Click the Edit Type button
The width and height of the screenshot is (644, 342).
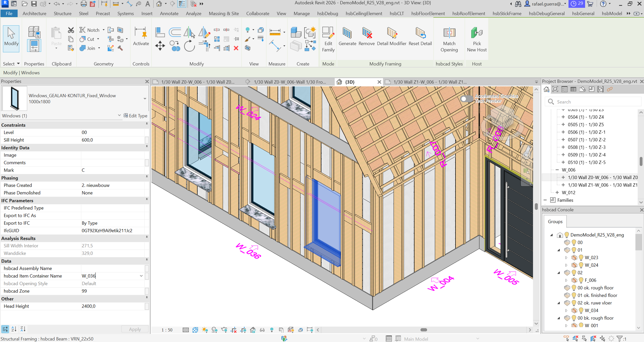[x=135, y=116]
